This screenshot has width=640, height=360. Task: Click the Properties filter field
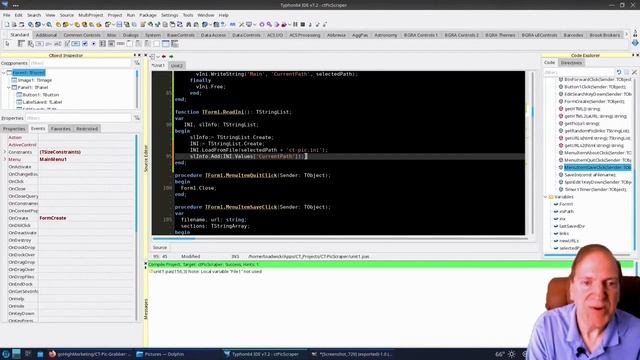pos(78,118)
